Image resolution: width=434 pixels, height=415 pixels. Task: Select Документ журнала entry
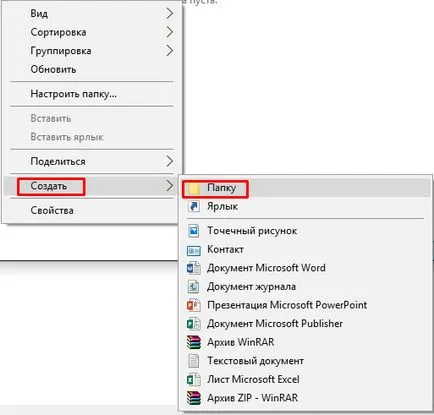306,287
